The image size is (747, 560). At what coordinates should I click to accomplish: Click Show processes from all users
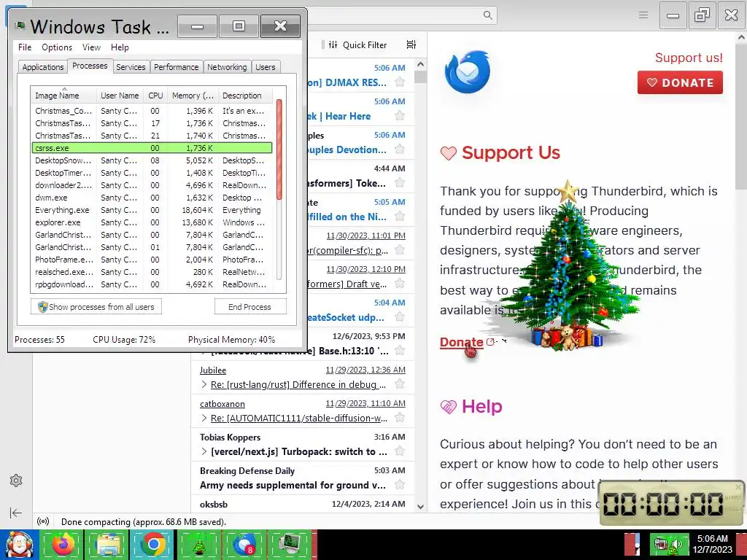click(96, 307)
